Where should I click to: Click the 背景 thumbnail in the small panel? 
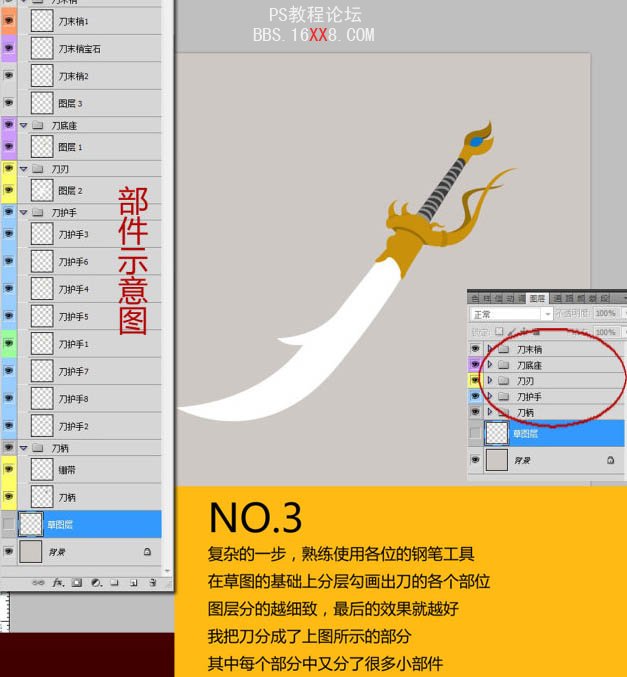pos(497,460)
